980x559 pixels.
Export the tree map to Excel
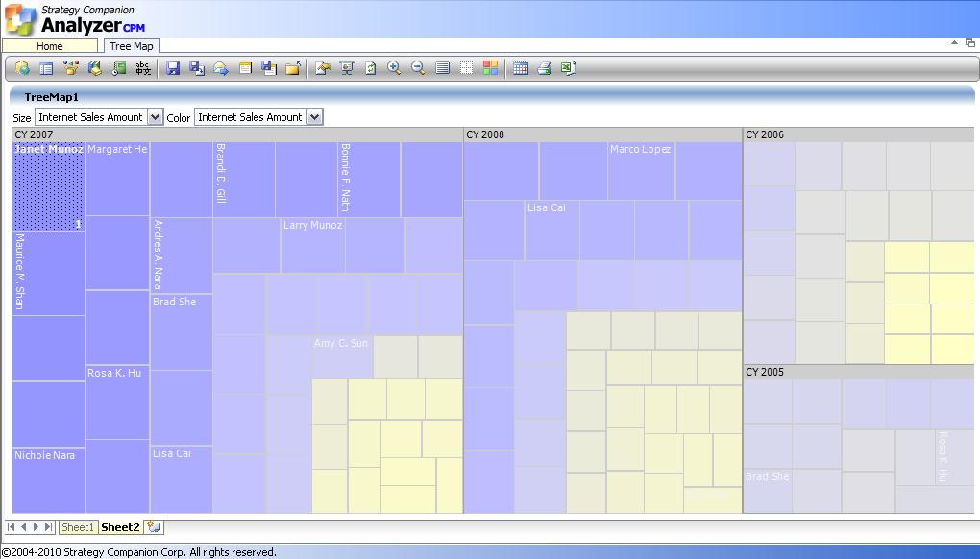[569, 68]
